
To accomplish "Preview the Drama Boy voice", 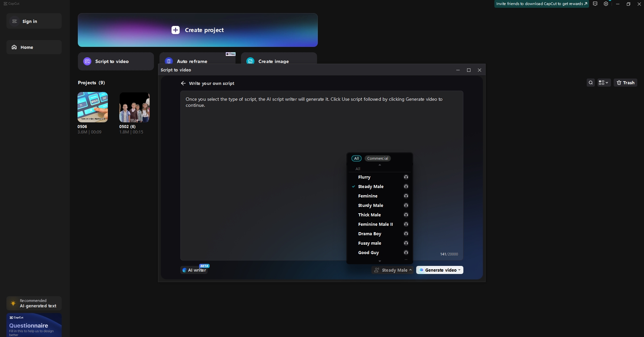I will click(x=406, y=234).
